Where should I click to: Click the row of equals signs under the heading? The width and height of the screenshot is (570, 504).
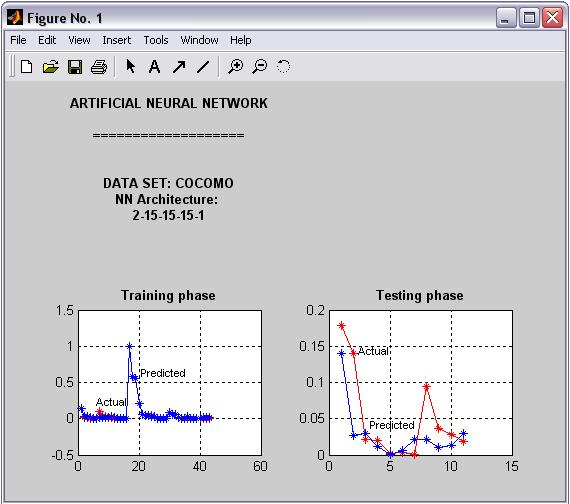(168, 136)
